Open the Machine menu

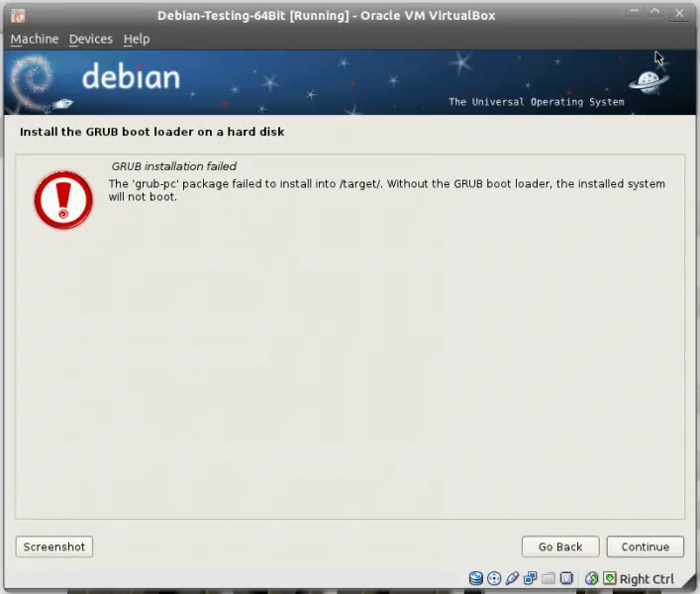pos(35,40)
